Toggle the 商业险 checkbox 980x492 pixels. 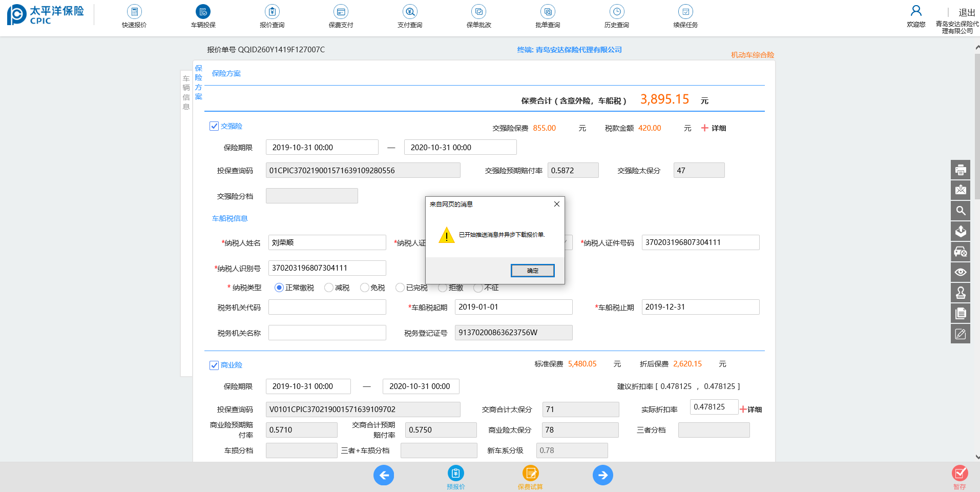(x=214, y=365)
